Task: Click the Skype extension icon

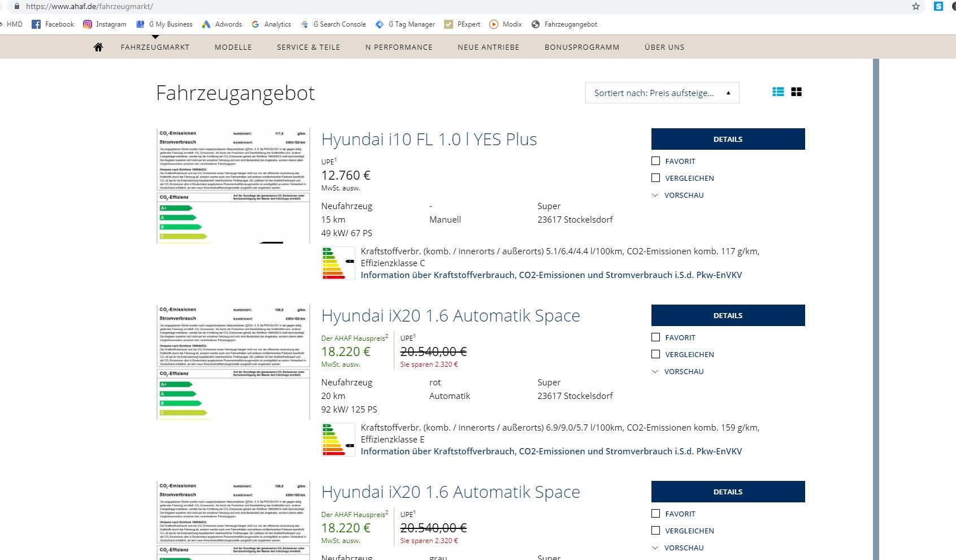Action: point(938,6)
